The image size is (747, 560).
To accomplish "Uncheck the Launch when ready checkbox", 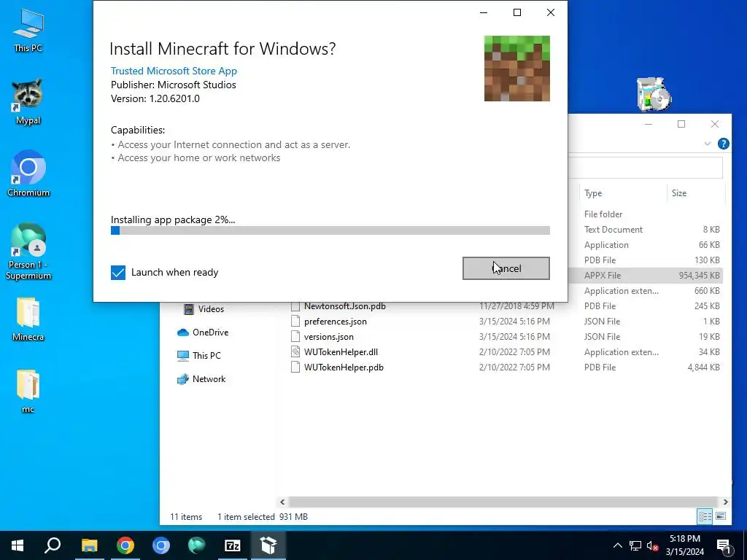I will (118, 273).
